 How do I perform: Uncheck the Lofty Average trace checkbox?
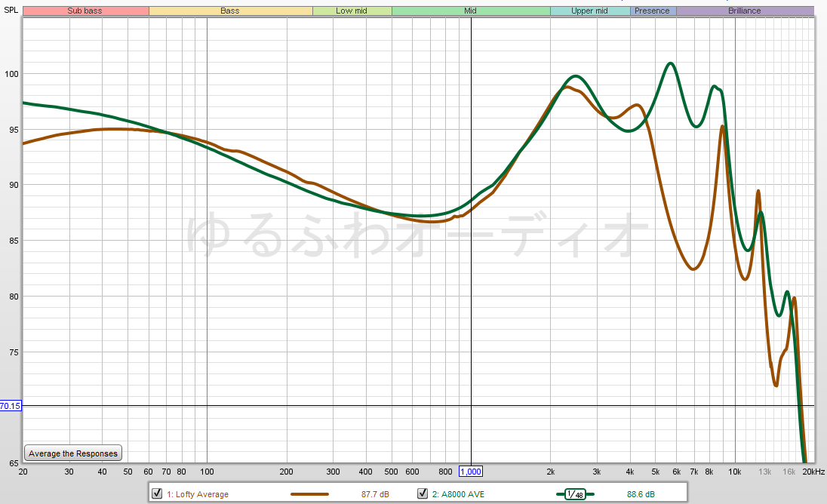(x=157, y=493)
